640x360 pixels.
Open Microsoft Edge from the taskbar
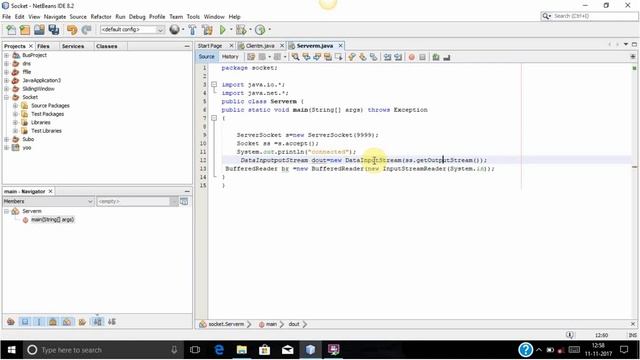[x=219, y=350]
